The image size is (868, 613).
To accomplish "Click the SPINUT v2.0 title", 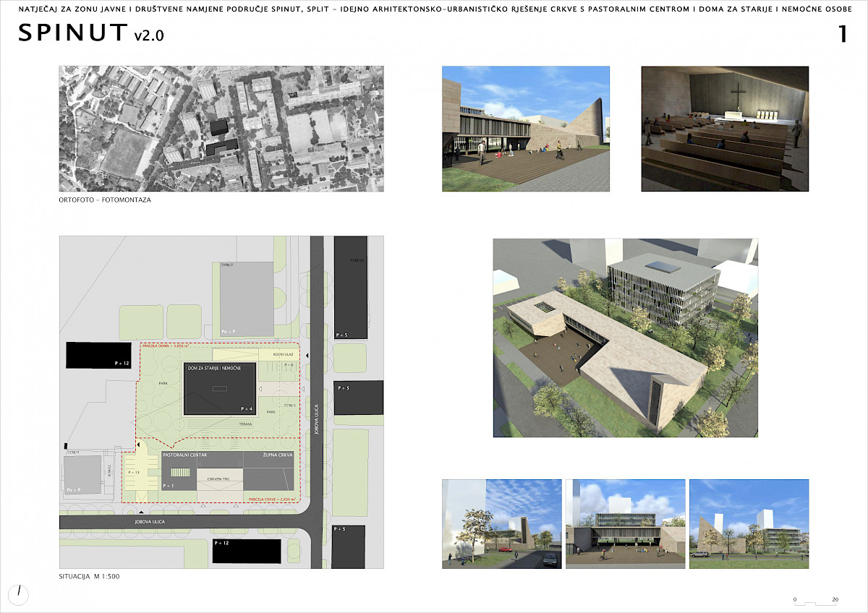I will tap(91, 34).
